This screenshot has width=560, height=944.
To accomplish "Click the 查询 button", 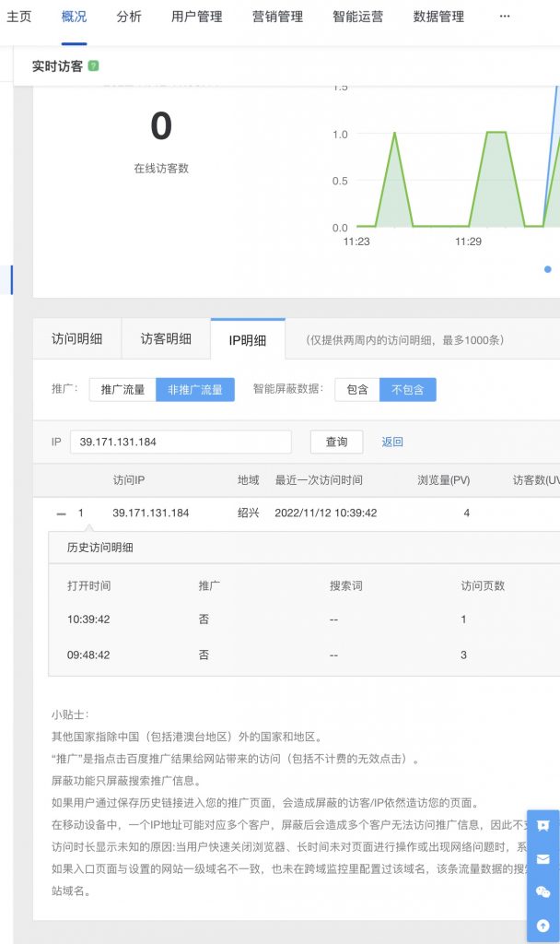I will pyautogui.click(x=337, y=442).
